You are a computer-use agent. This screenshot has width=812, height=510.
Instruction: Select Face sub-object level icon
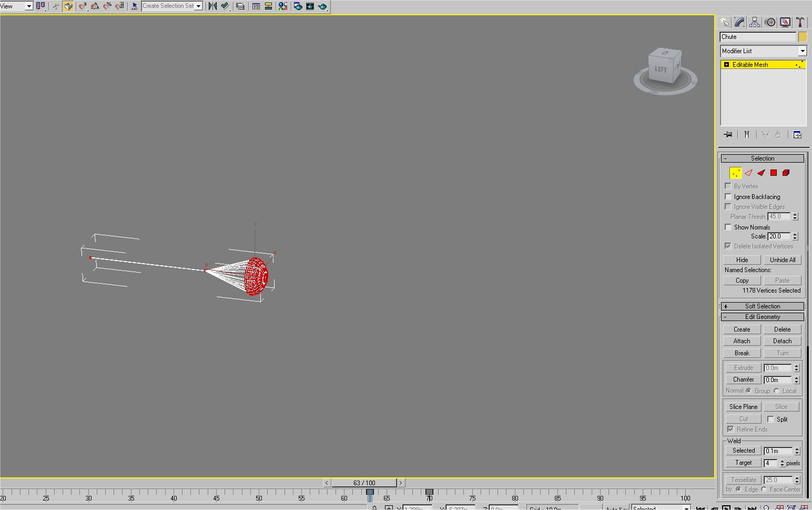(x=761, y=173)
